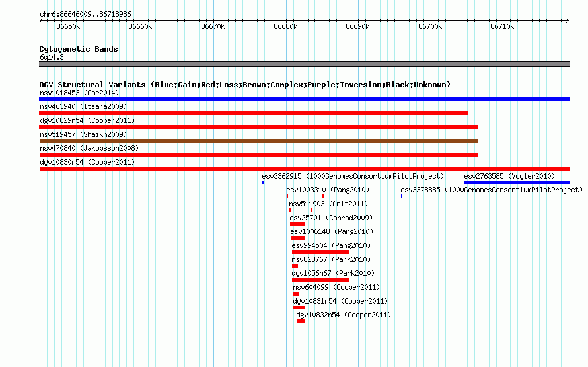Click the Cytogenetic Bands track title
The height and width of the screenshot is (367, 588).
click(79, 49)
